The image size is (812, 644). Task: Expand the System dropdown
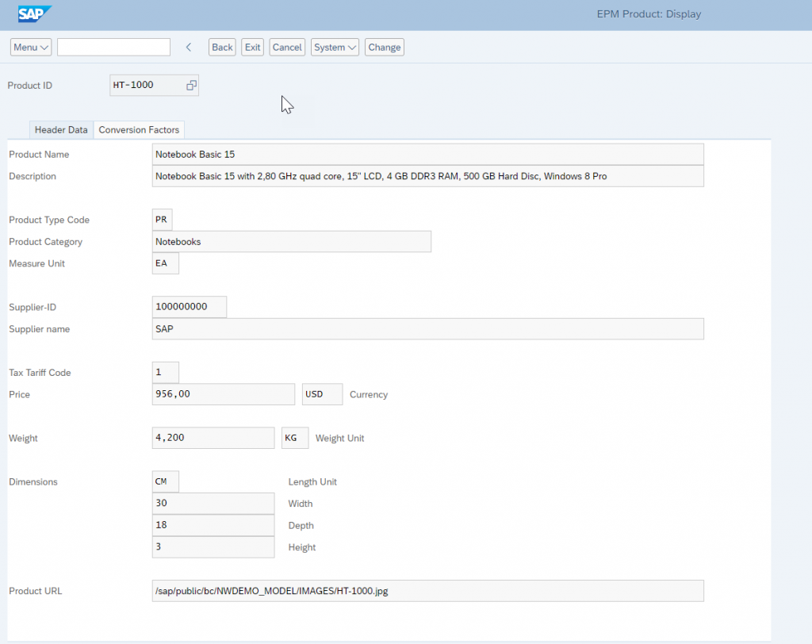335,47
